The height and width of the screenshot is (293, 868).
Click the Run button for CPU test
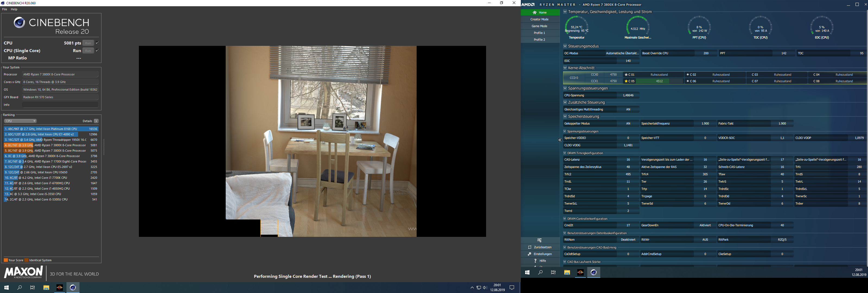click(x=88, y=43)
